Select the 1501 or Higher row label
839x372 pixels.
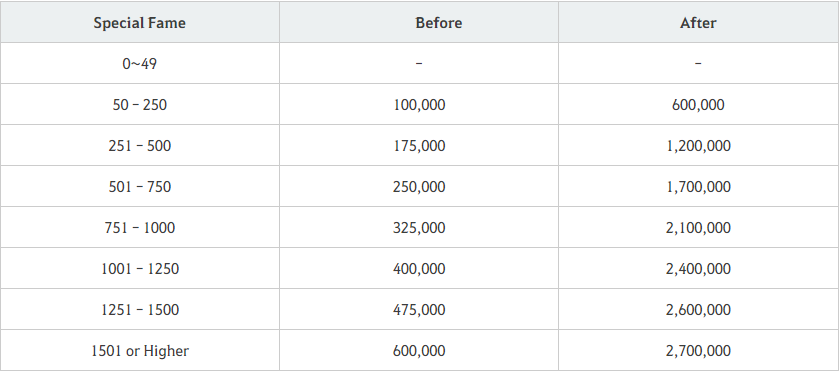[x=140, y=350]
